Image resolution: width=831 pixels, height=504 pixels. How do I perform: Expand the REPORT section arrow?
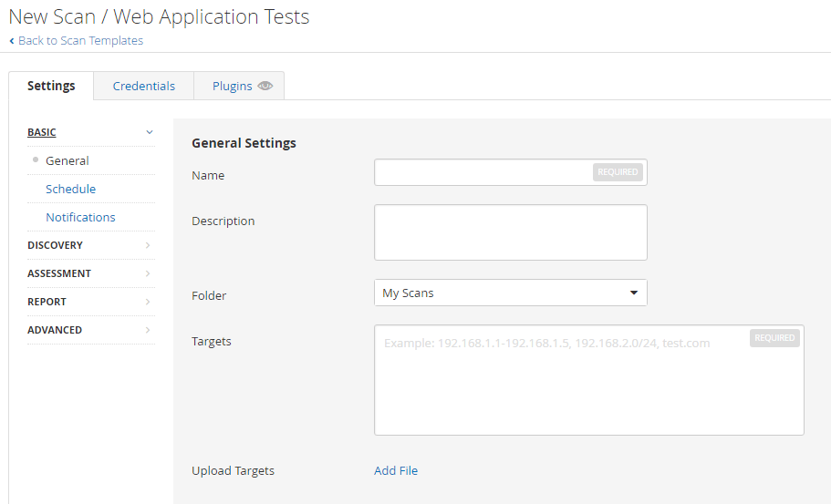tap(148, 302)
